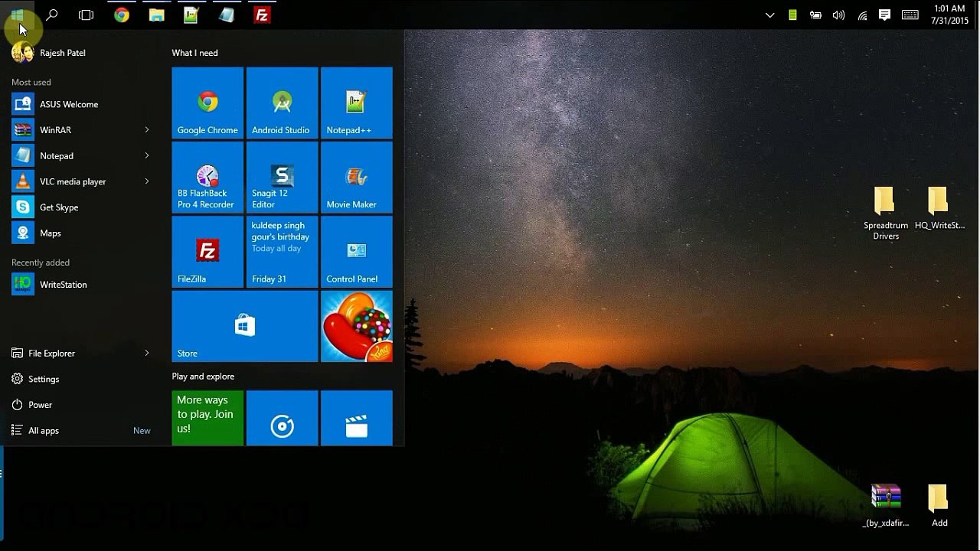980x551 pixels.
Task: Show hidden system tray icons
Action: point(770,15)
